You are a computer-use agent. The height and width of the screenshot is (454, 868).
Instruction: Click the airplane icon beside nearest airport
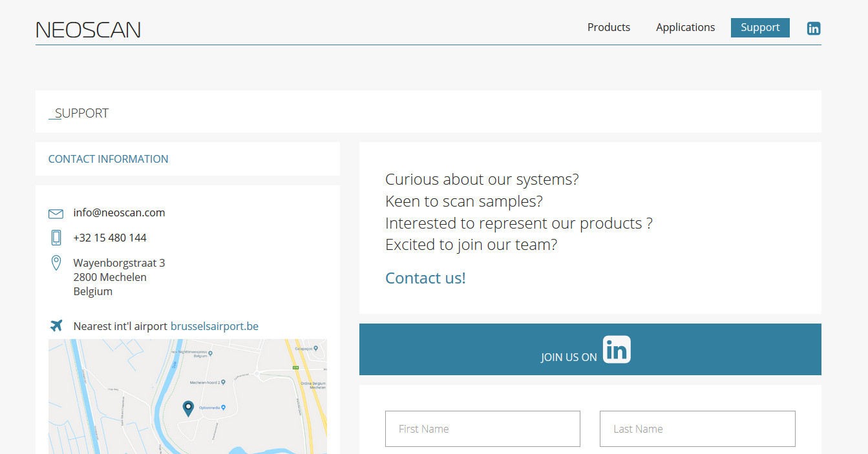tap(56, 325)
